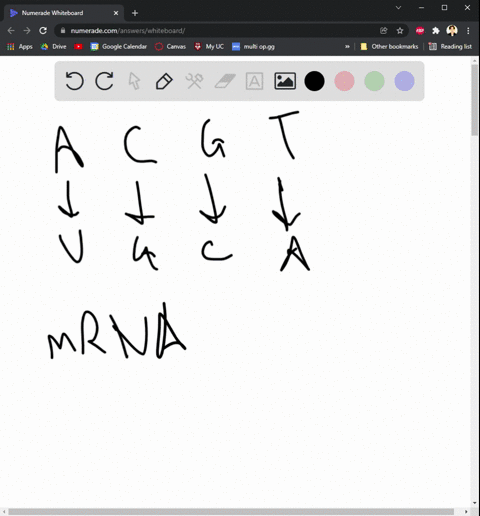
Task: Open a new browser tab
Action: pos(135,13)
